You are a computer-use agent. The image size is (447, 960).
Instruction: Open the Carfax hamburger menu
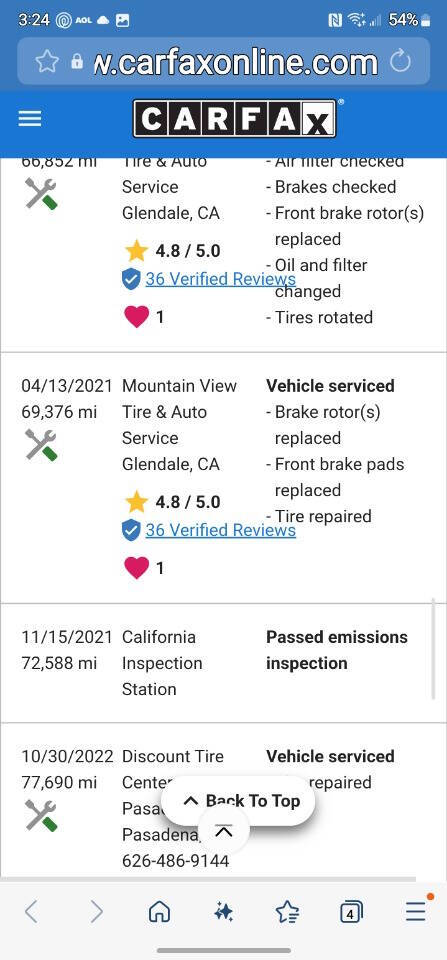coord(29,119)
